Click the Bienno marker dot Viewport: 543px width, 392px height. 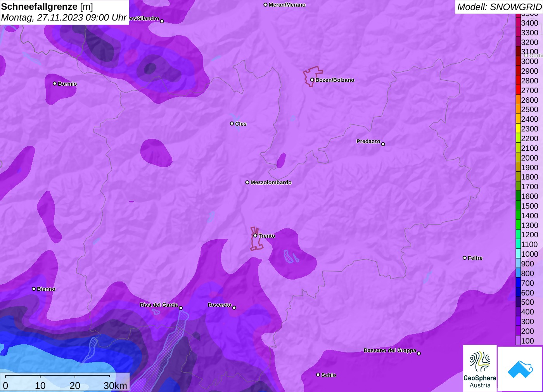tap(34, 289)
